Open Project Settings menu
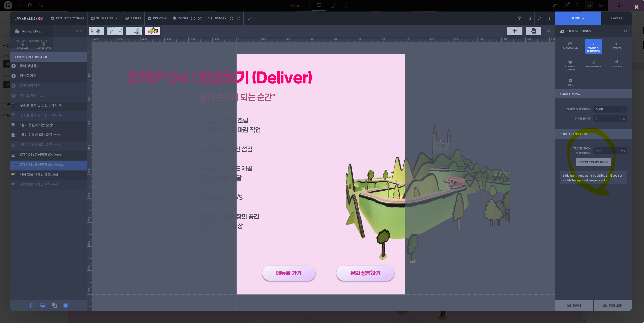644x323 pixels. click(x=67, y=18)
